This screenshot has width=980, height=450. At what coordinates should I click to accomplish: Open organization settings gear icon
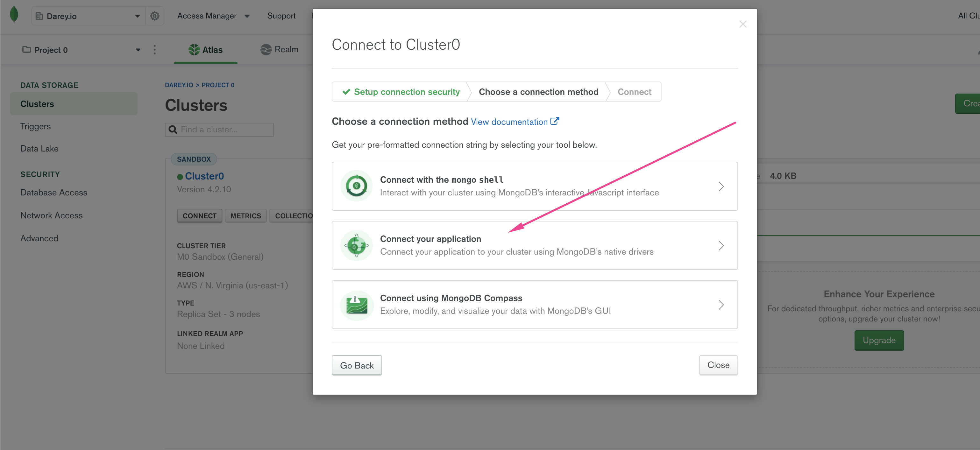pos(154,16)
